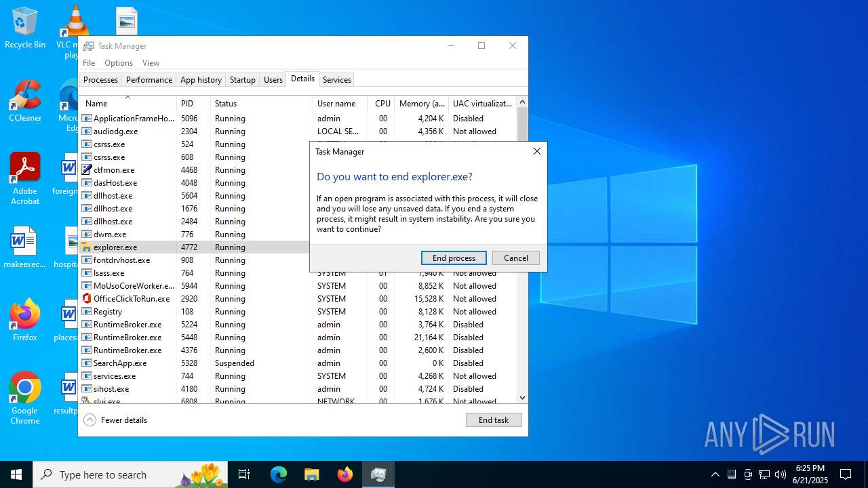Switch to the Startup tab

point(242,80)
